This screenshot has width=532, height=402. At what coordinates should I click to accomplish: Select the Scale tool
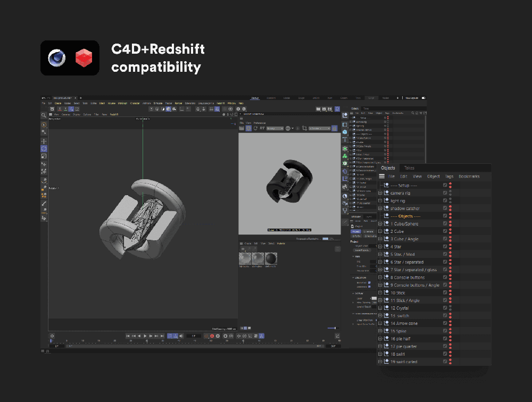click(x=44, y=156)
